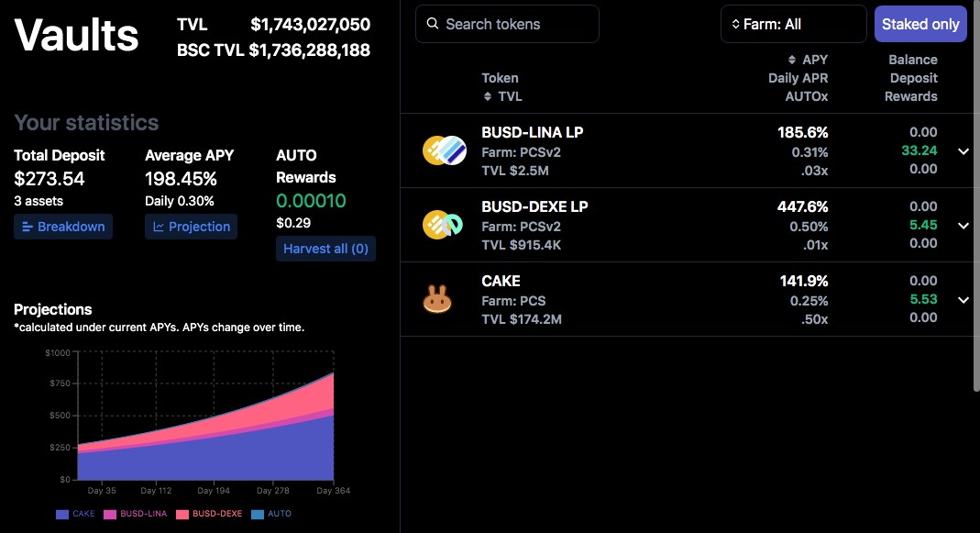Click TVL $174.2M under CAKE
The image size is (980, 533).
[522, 319]
